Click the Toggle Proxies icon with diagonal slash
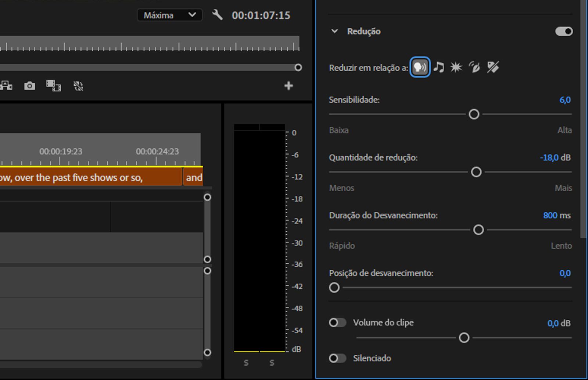 tap(78, 86)
